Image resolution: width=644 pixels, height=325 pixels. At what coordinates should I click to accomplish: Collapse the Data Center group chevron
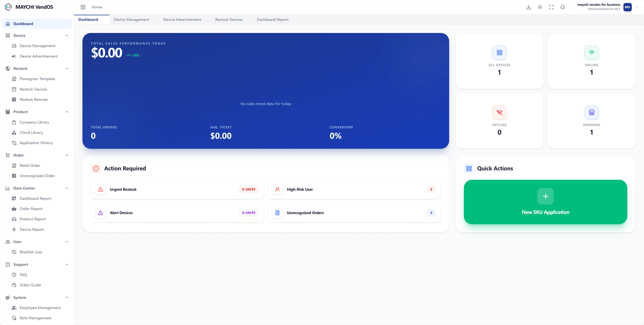coord(67,188)
